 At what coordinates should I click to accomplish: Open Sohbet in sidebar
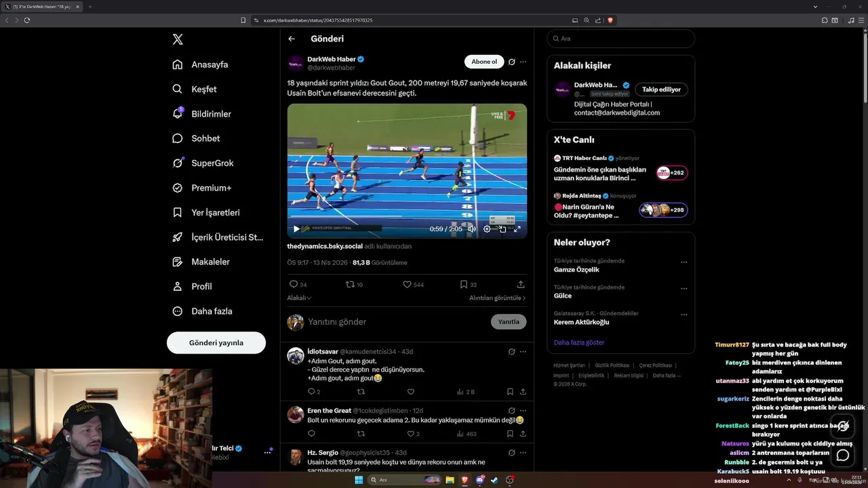[x=196, y=138]
